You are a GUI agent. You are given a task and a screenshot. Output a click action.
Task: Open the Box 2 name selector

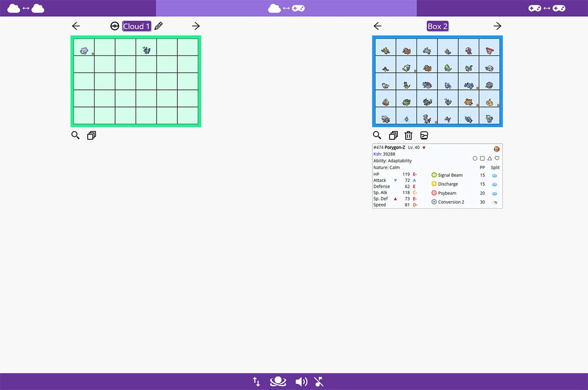click(438, 26)
